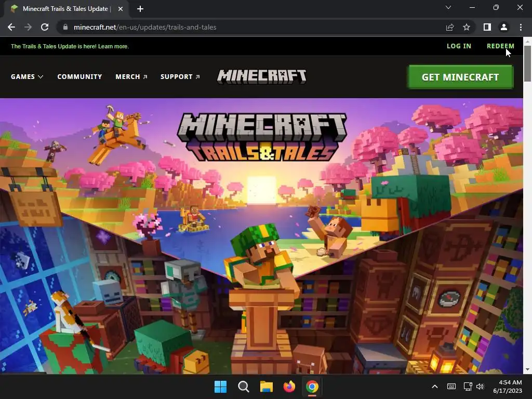
Task: Open the COMMUNITY menu item
Action: tap(79, 77)
